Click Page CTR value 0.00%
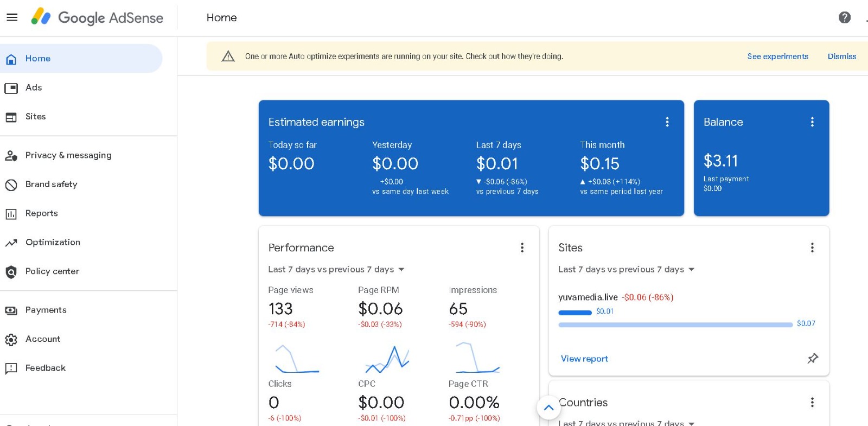 (x=474, y=403)
